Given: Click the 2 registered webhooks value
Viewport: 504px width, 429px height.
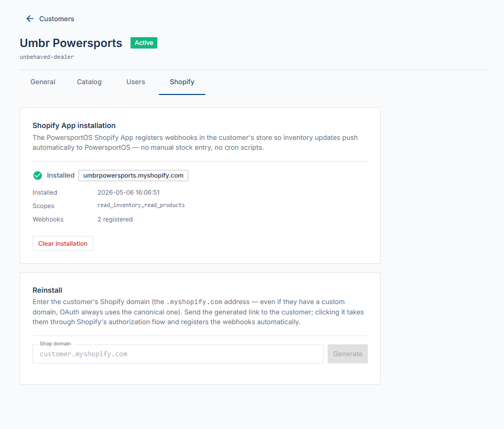Looking at the screenshot, I should pos(115,219).
